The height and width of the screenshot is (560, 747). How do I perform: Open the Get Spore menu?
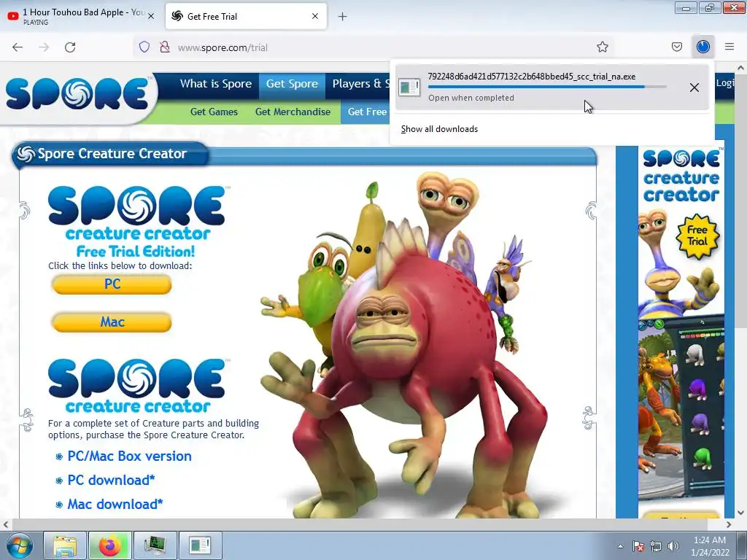[292, 84]
